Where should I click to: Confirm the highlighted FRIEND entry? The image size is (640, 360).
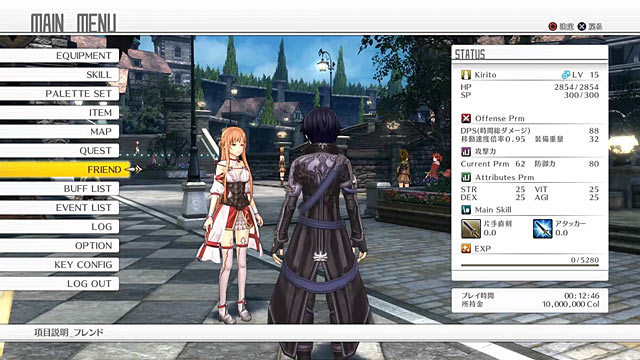[x=64, y=169]
